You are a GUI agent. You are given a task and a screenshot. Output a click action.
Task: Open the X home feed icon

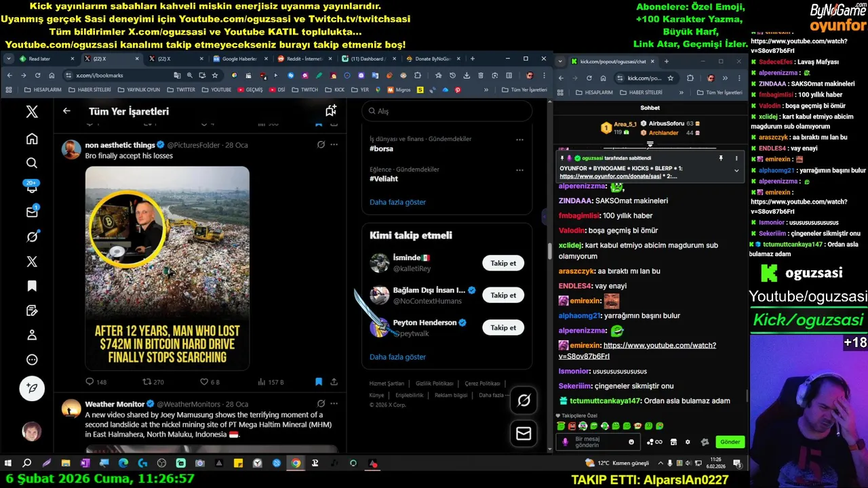(32, 139)
